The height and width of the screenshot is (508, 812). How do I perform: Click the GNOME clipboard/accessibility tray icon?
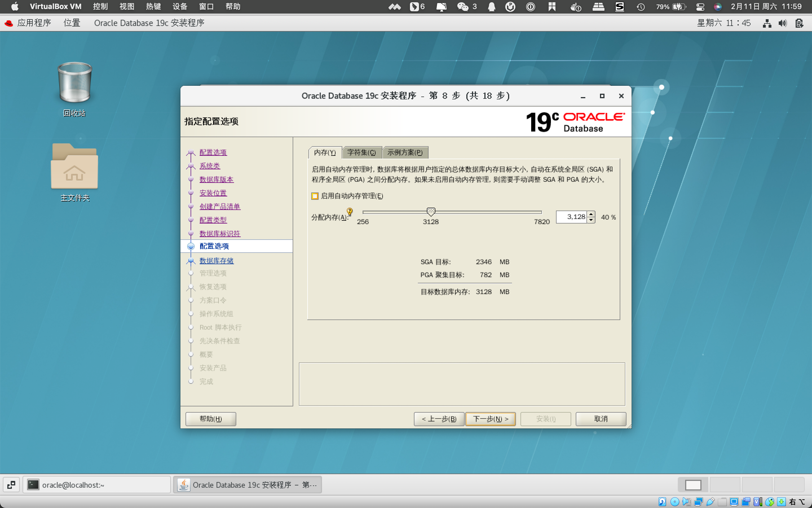(800, 23)
